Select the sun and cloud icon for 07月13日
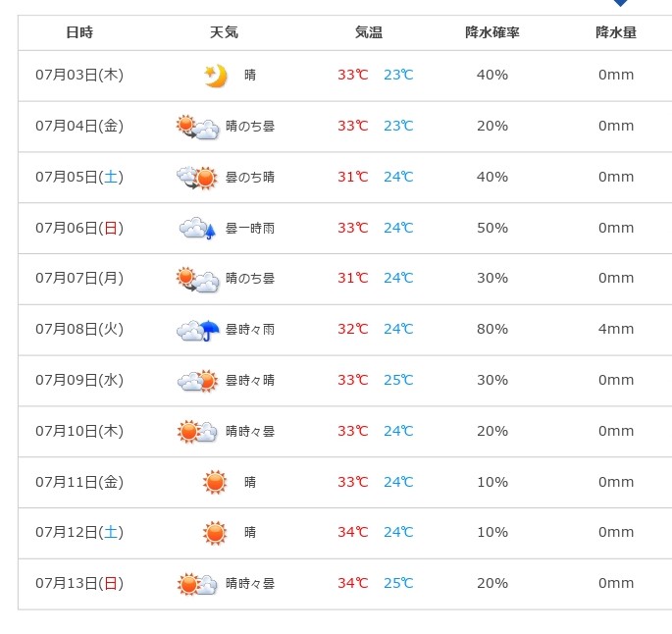 point(197,584)
